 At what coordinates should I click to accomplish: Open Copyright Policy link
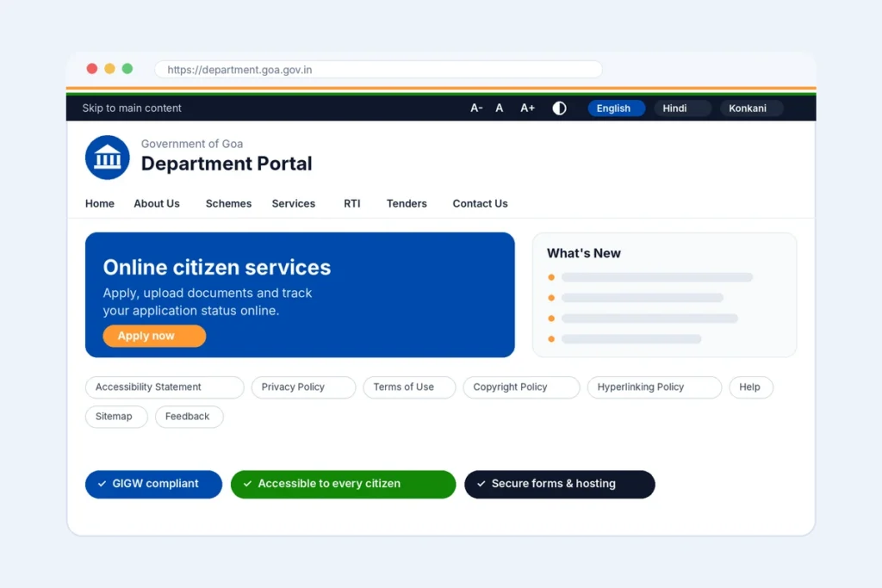click(521, 387)
